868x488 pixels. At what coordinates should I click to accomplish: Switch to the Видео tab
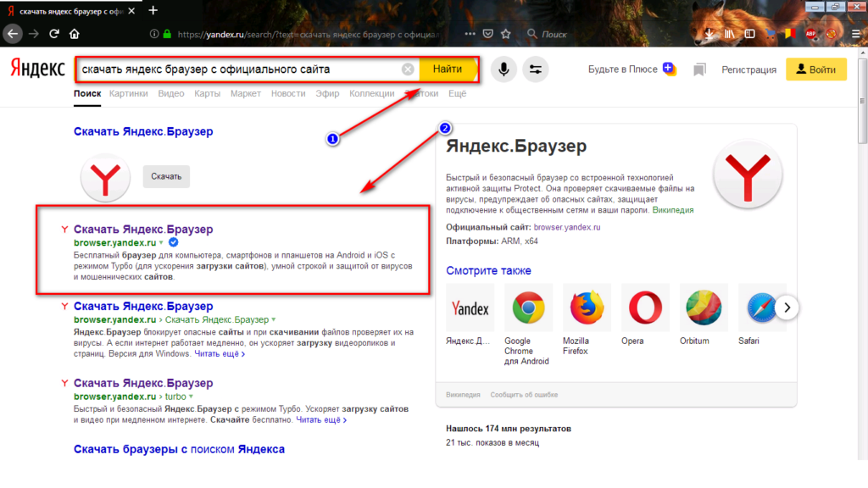tap(171, 93)
